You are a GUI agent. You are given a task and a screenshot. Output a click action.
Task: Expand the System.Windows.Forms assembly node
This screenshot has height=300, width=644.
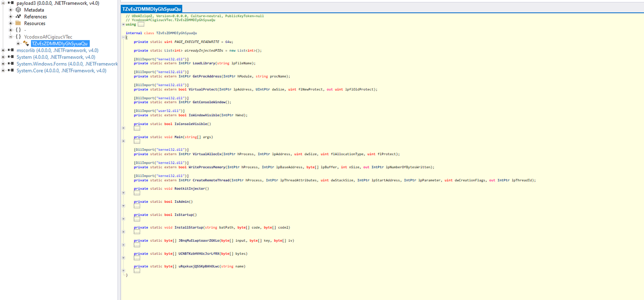[3, 64]
